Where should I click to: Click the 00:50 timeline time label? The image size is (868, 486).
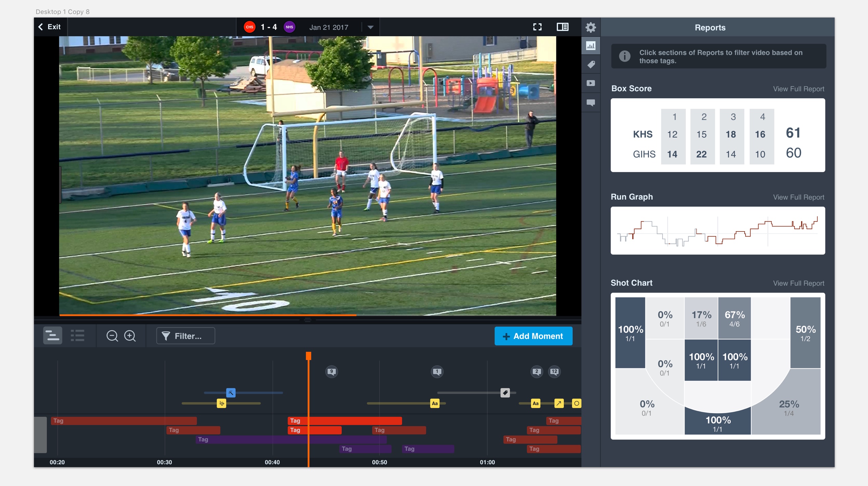pos(379,462)
